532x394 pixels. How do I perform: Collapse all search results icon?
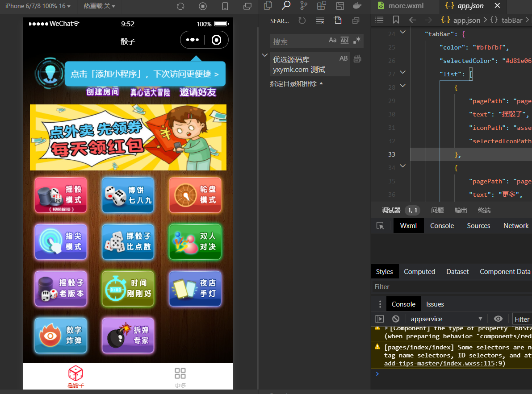point(356,21)
